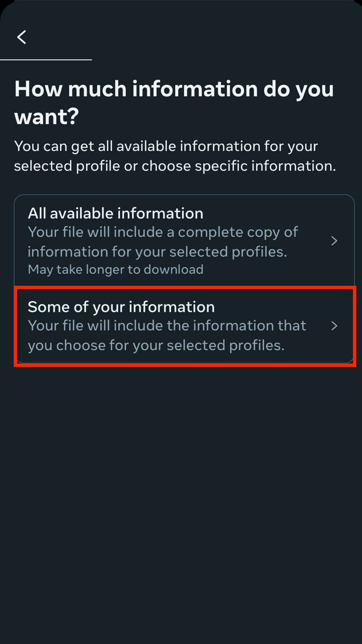Screen dimensions: 362x644
Task: Click the chevron beside Some of your information
Action: coord(334,326)
